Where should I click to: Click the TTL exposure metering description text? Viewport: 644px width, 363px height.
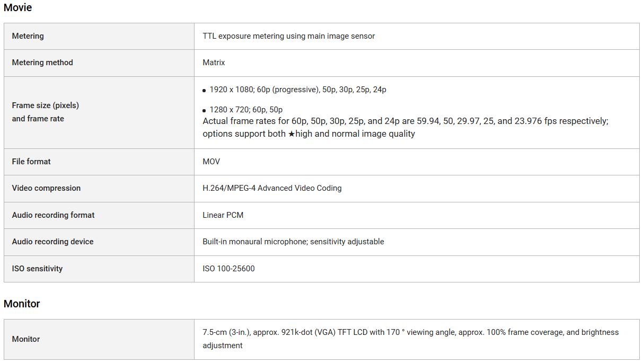coord(288,36)
